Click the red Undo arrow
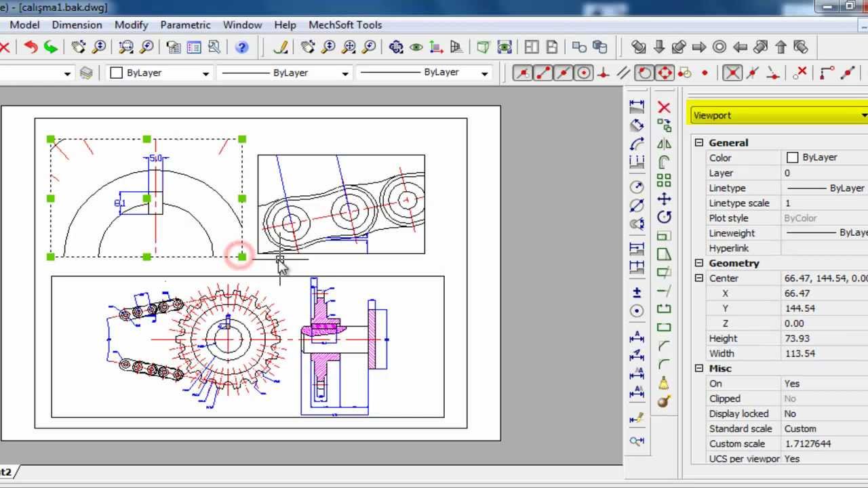 click(31, 47)
